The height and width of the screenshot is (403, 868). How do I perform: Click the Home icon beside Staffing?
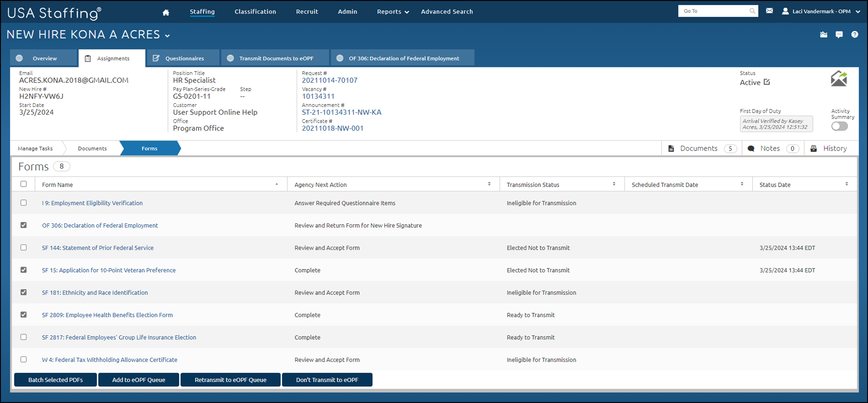[x=166, y=12]
